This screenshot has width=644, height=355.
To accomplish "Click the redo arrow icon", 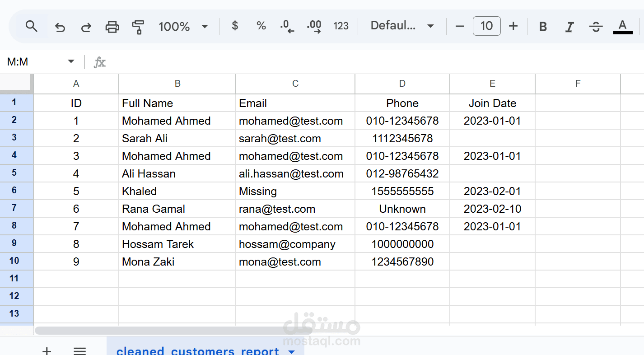I will pyautogui.click(x=86, y=27).
